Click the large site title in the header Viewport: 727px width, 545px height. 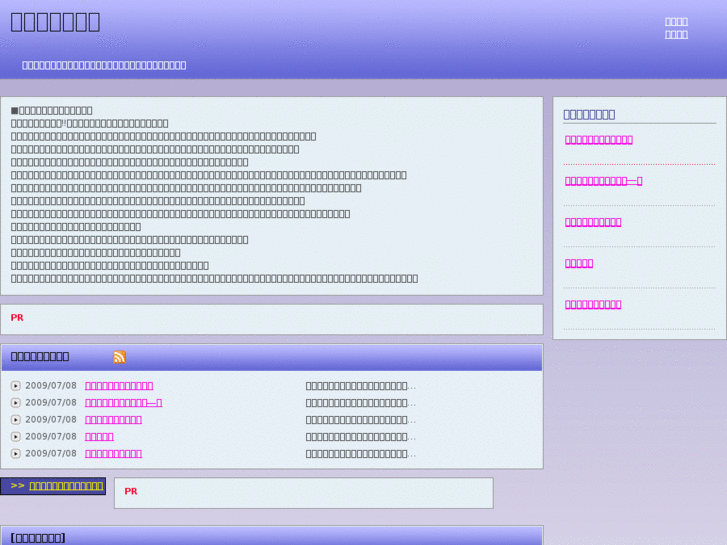coord(55,22)
